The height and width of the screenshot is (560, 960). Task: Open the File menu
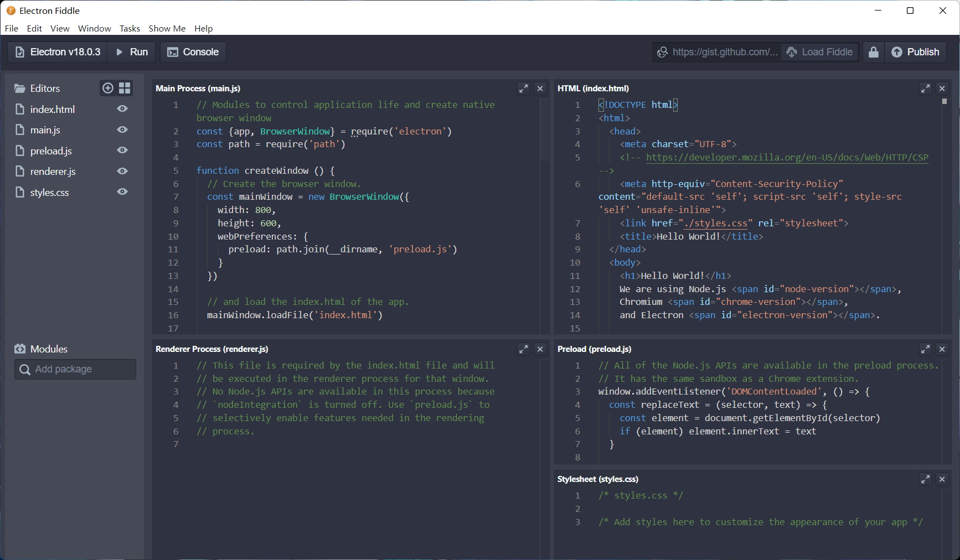point(12,28)
